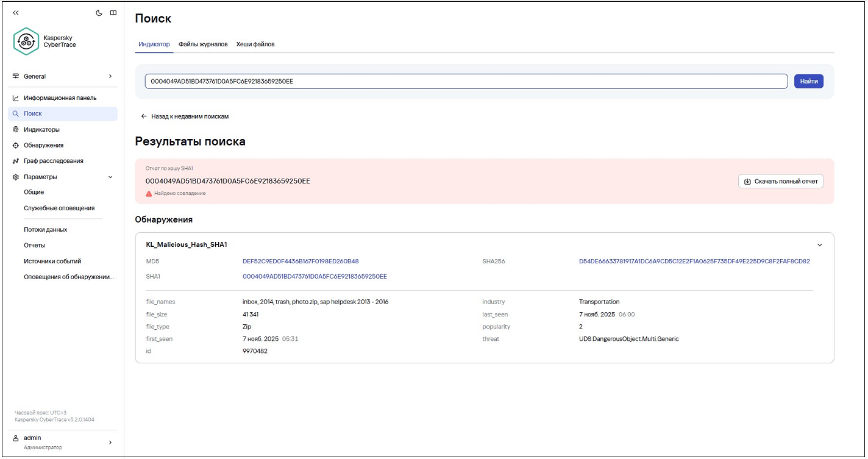The width and height of the screenshot is (868, 459).
Task: Click the red warning triangle icon
Action: coord(149,193)
